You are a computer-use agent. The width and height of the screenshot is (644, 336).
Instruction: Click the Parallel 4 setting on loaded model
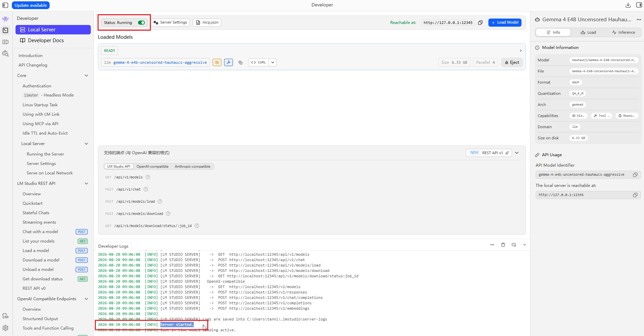pyautogui.click(x=485, y=62)
